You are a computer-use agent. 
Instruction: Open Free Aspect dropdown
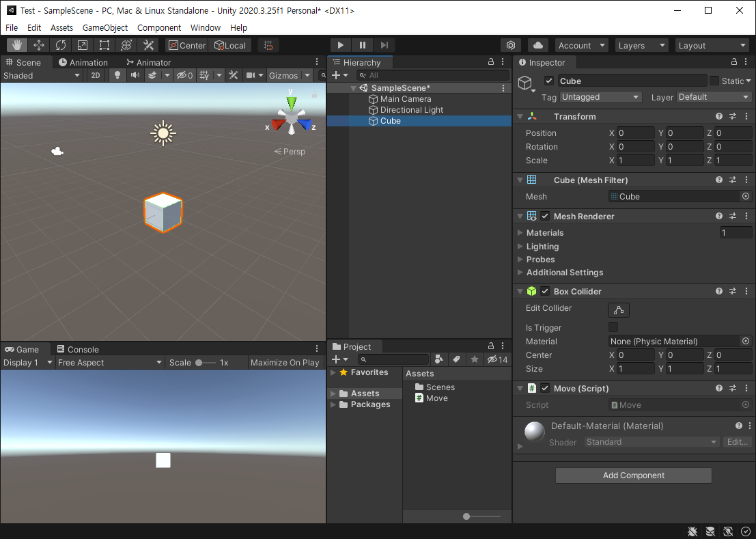click(109, 363)
